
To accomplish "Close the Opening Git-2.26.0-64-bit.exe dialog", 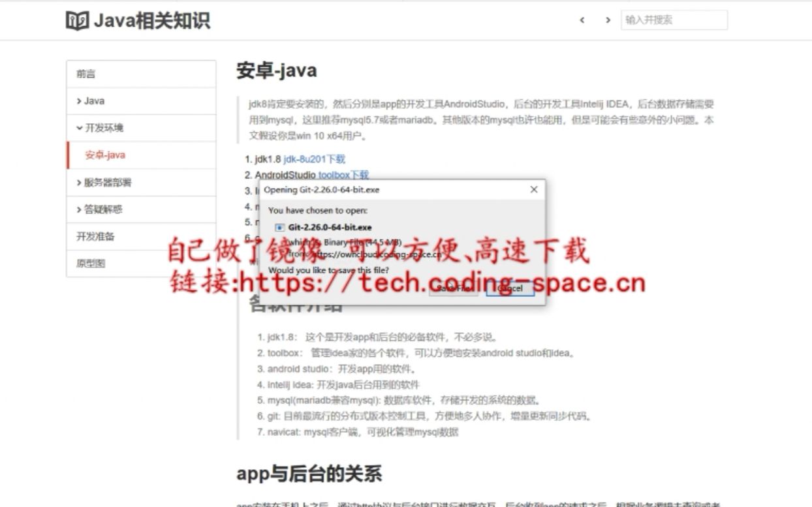I will pos(533,189).
